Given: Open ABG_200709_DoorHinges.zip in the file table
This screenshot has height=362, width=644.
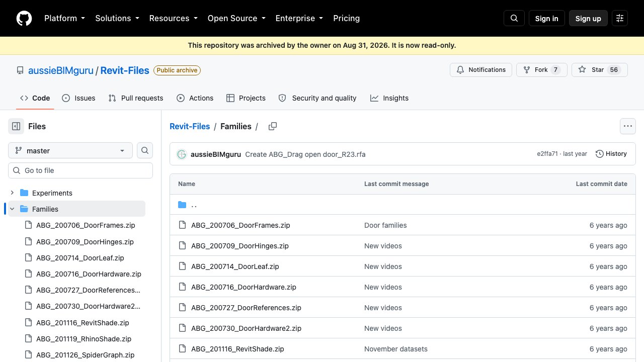Looking at the screenshot, I should 240,246.
